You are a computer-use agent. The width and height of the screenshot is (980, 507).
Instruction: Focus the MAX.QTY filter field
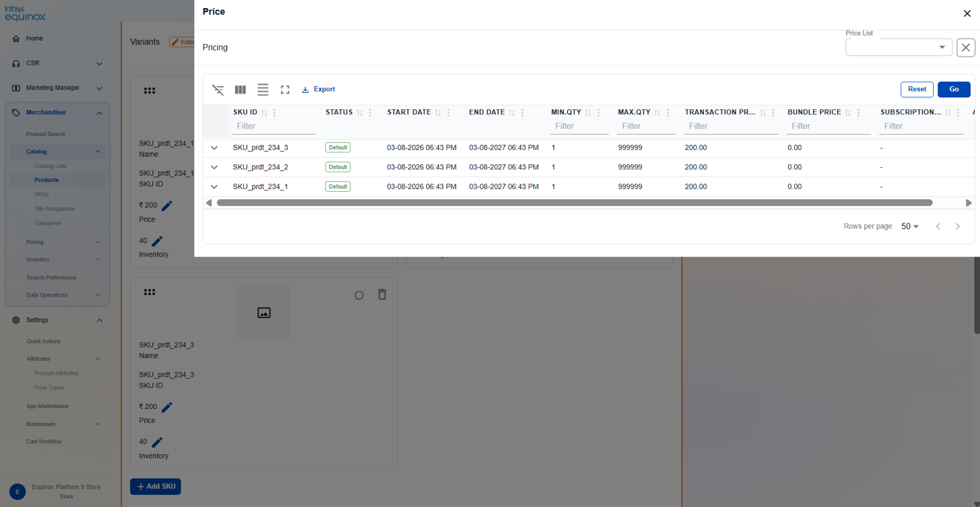coord(647,126)
